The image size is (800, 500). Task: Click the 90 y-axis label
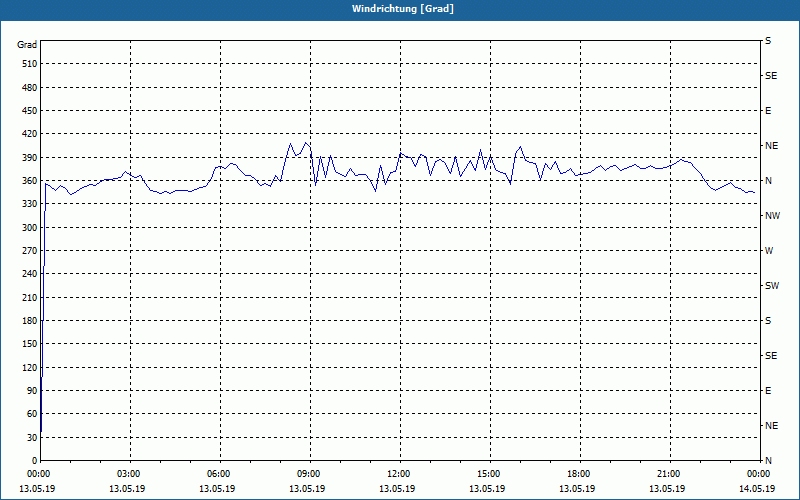[32, 390]
